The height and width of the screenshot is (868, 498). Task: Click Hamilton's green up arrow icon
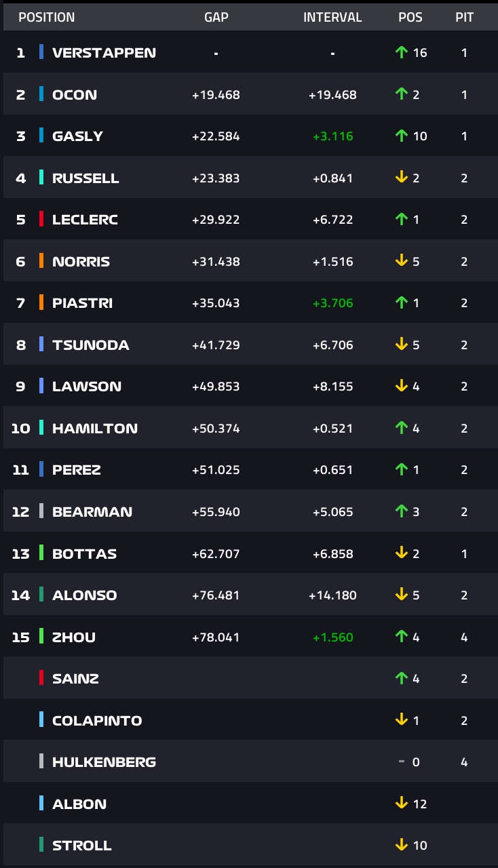(401, 428)
